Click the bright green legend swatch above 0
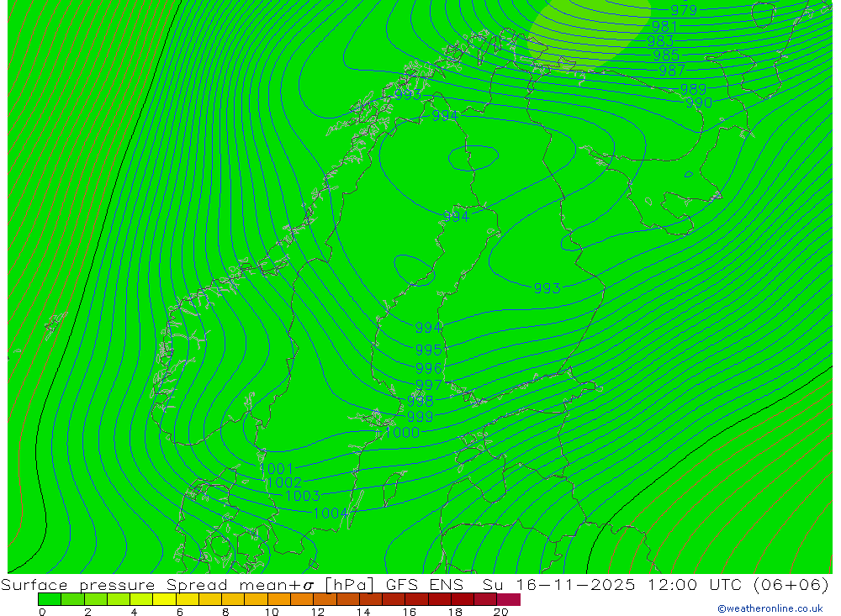 (50, 599)
